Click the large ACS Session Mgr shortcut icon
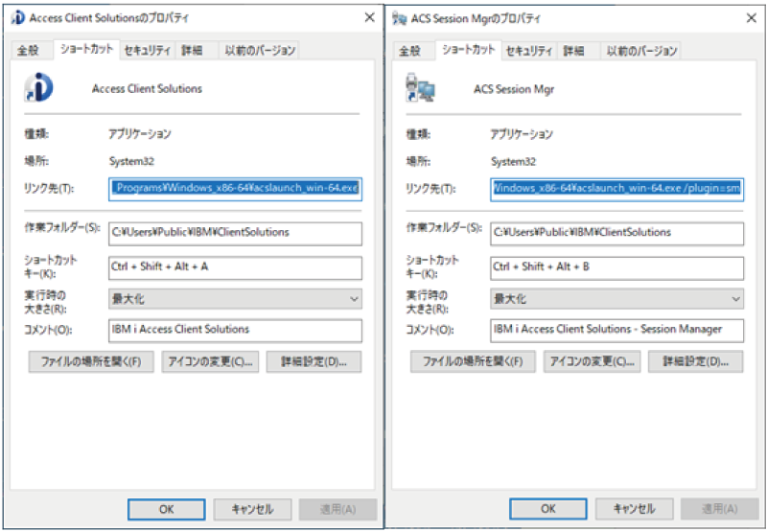 [x=420, y=87]
